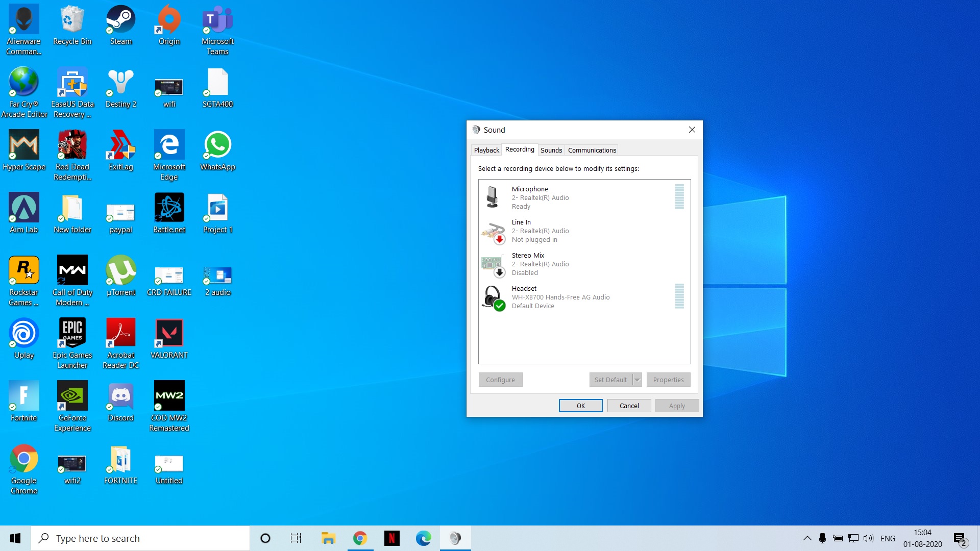Click the Microphone level meter

(679, 197)
